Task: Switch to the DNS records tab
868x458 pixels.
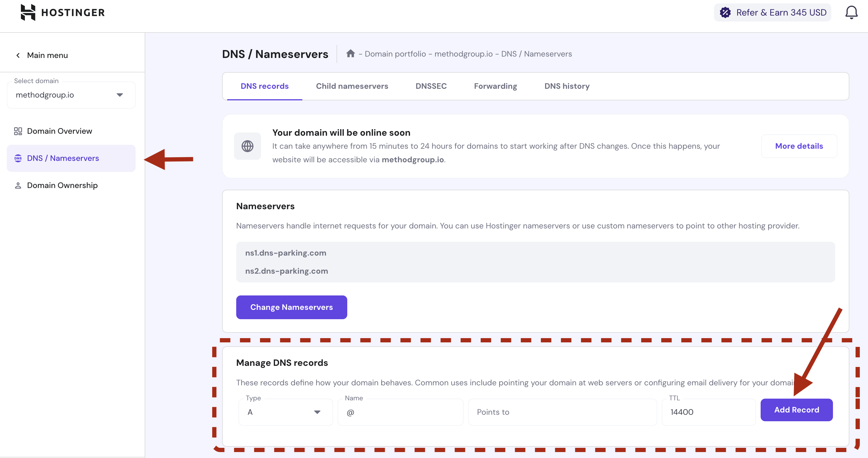Action: click(x=264, y=86)
